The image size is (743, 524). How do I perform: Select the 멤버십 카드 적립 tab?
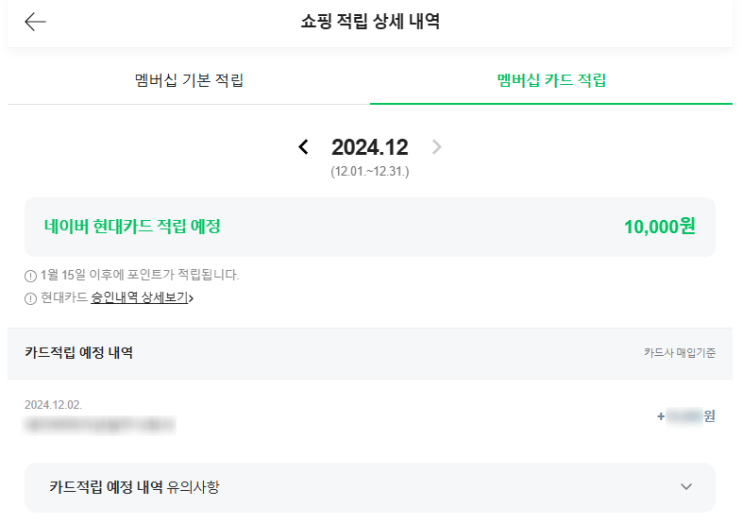[x=551, y=81]
